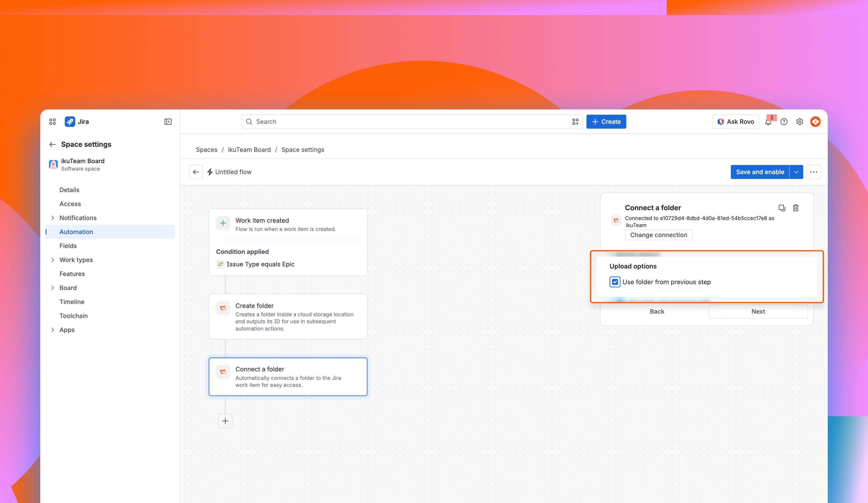The height and width of the screenshot is (503, 868).
Task: Click Issue Type equals Epic condition
Action: 260,264
